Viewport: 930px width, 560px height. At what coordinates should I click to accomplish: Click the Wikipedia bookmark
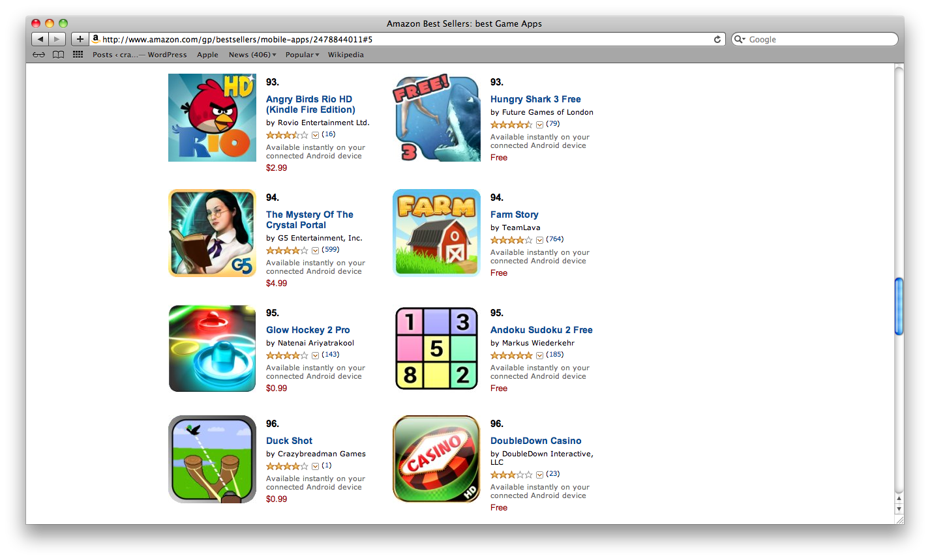click(x=346, y=55)
